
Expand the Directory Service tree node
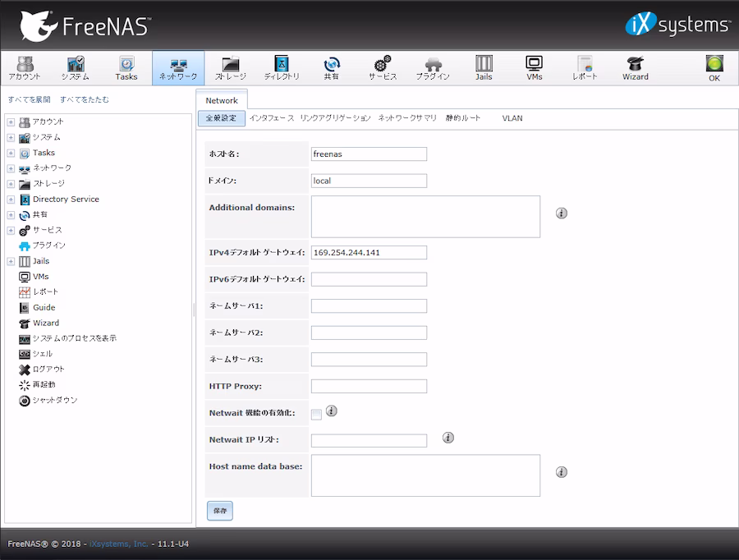(11, 200)
